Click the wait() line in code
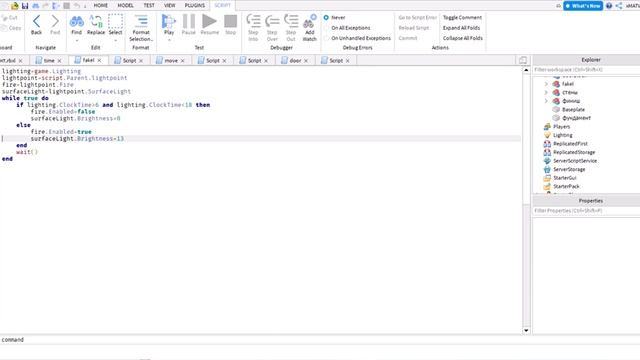 (x=27, y=152)
